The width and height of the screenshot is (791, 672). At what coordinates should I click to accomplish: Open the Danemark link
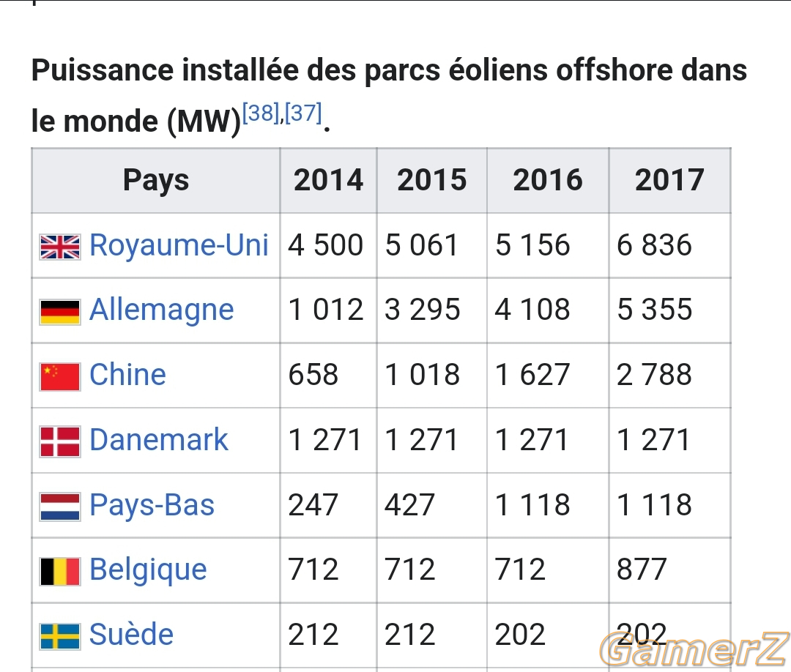click(159, 440)
